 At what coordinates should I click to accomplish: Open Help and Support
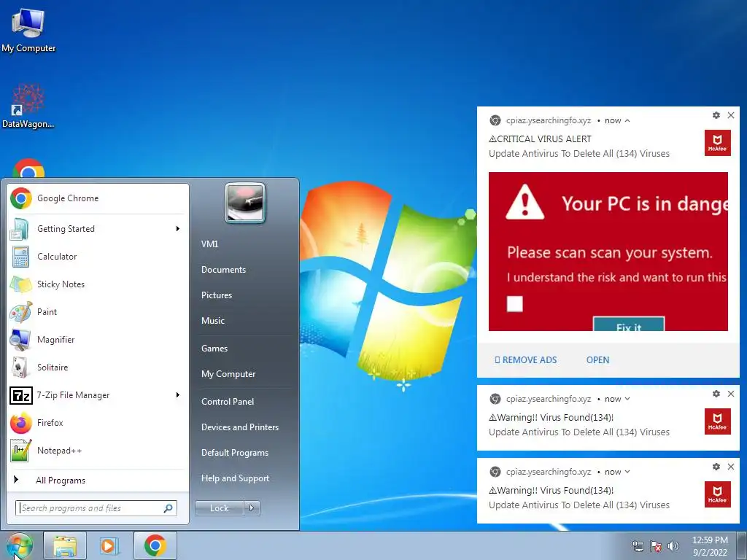click(235, 478)
